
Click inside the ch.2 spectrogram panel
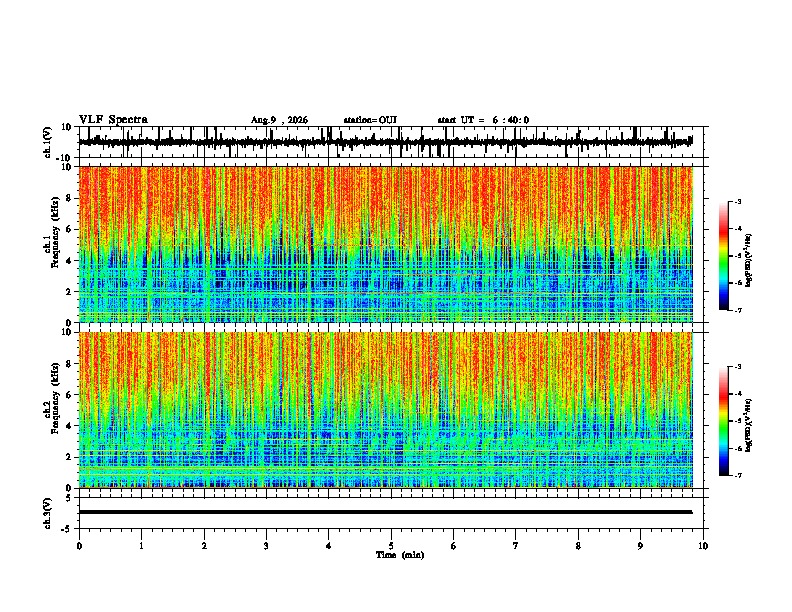pyautogui.click(x=386, y=410)
